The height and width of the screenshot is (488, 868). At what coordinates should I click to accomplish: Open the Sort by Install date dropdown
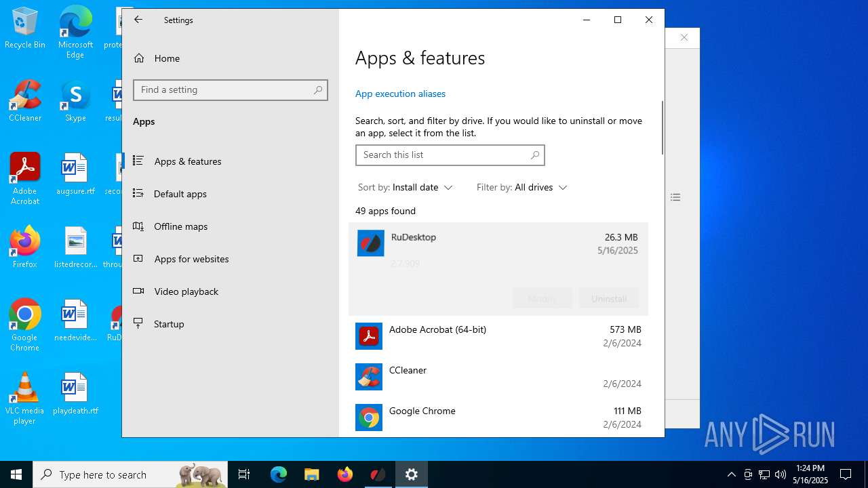405,187
